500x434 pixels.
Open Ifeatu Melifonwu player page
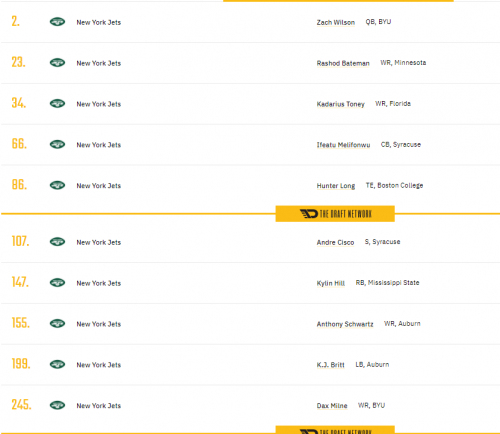click(x=343, y=145)
